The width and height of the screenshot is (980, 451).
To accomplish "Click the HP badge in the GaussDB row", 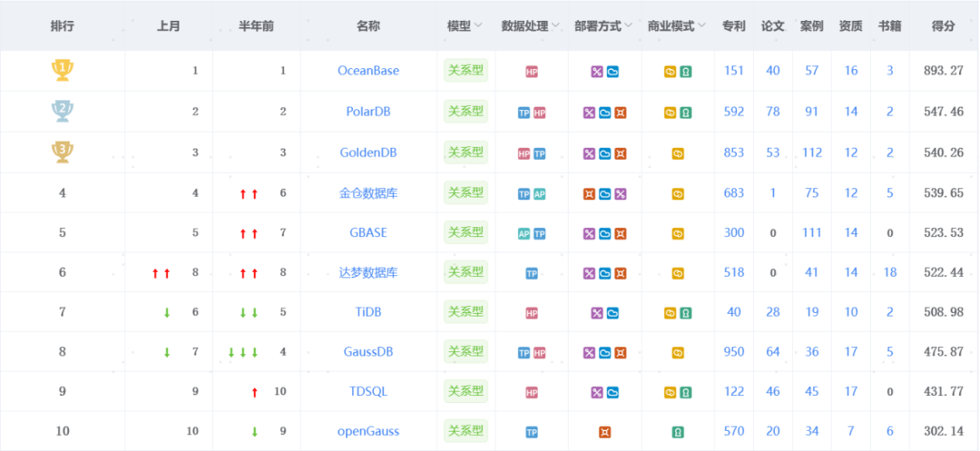I will pyautogui.click(x=539, y=353).
